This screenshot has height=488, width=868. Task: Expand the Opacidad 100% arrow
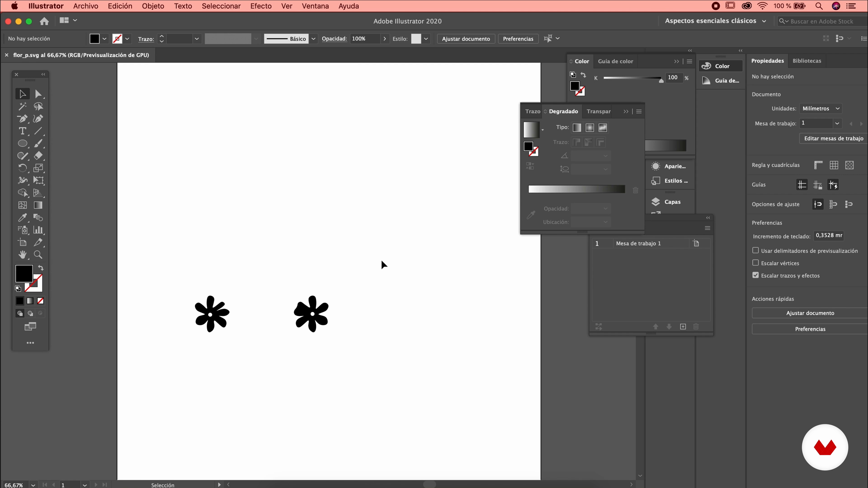384,39
